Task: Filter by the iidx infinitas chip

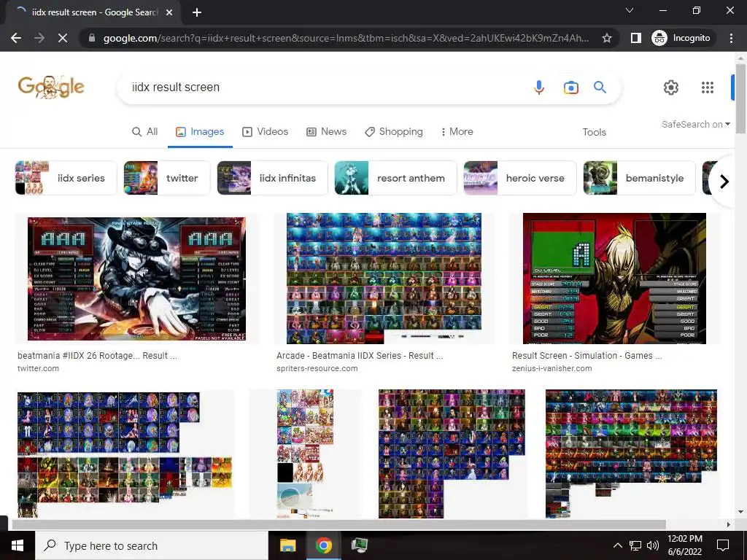Action: (273, 178)
